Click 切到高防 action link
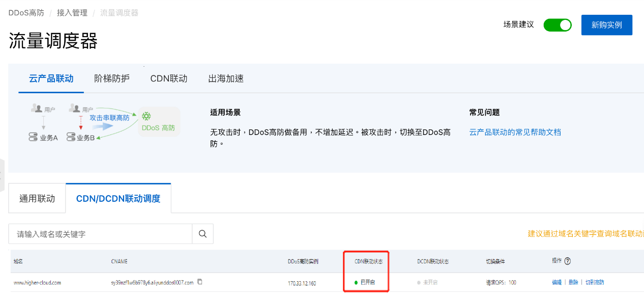 coord(595,282)
